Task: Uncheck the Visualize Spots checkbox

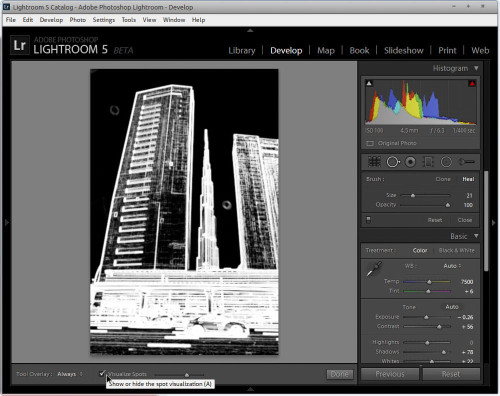Action: tap(102, 373)
